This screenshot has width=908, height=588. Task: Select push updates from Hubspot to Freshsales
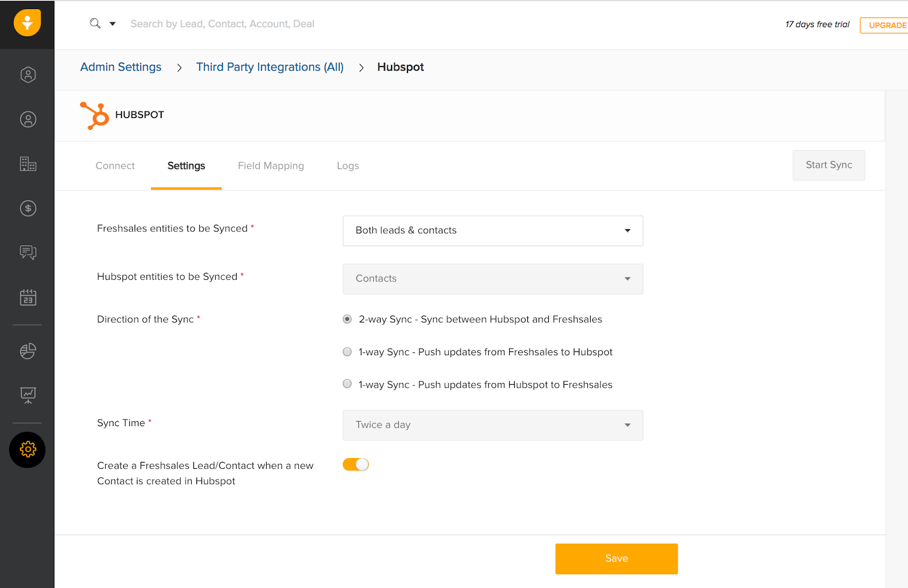pos(347,384)
